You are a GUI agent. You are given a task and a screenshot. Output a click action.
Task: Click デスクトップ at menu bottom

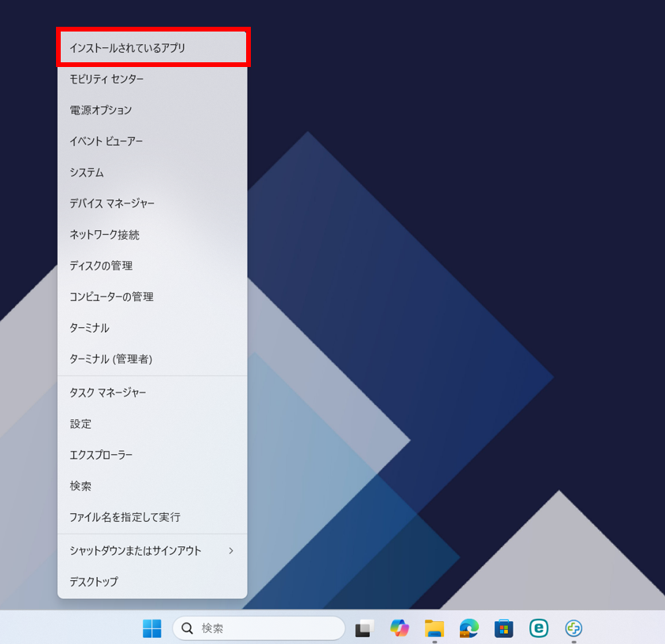pyautogui.click(x=153, y=582)
